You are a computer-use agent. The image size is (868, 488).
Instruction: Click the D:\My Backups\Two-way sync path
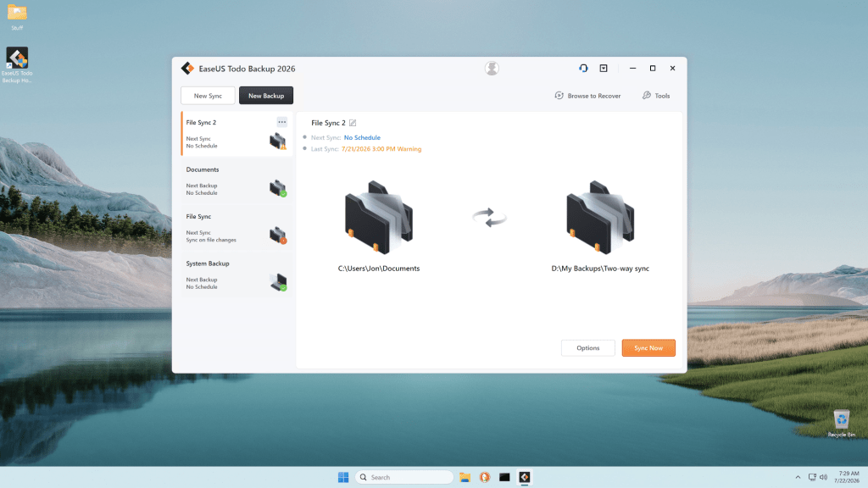pos(600,269)
